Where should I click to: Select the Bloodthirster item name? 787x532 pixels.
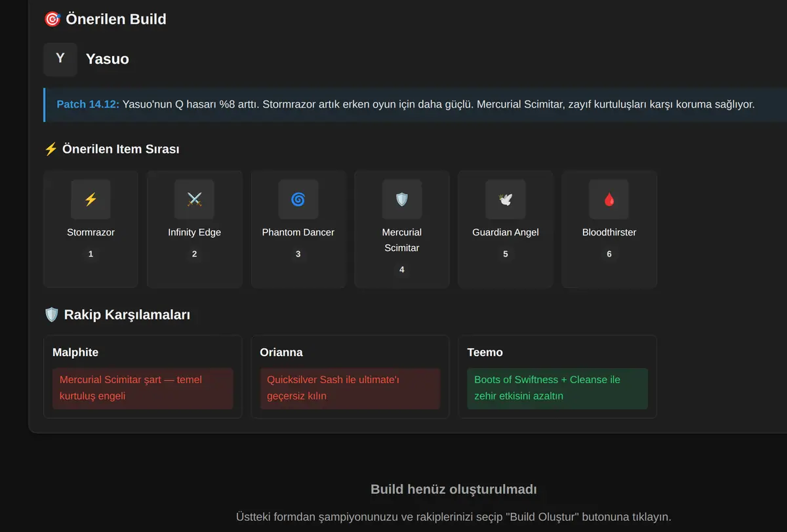click(609, 232)
